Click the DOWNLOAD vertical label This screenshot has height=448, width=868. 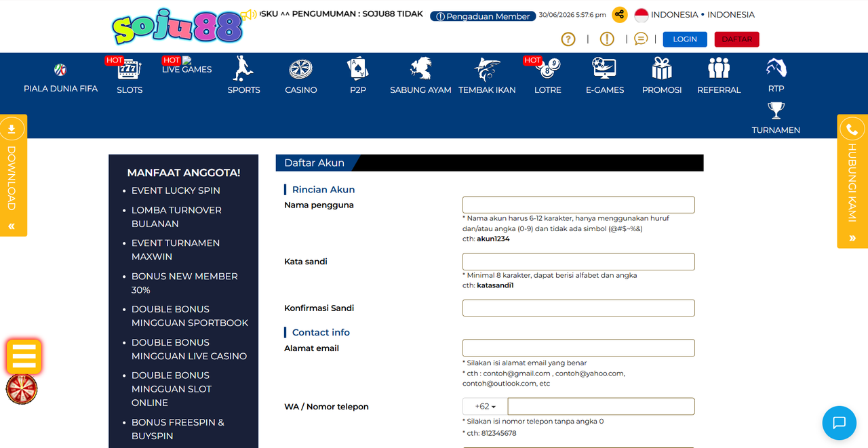(x=12, y=178)
